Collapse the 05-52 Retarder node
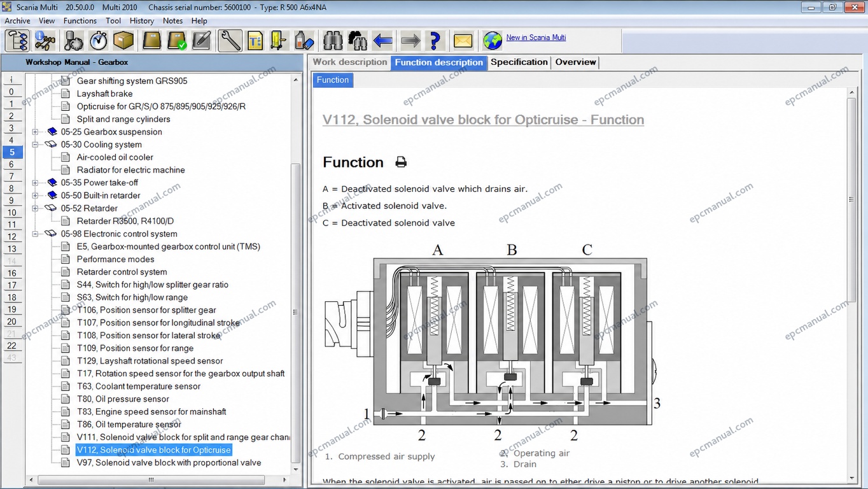This screenshot has height=489, width=868. [36, 208]
